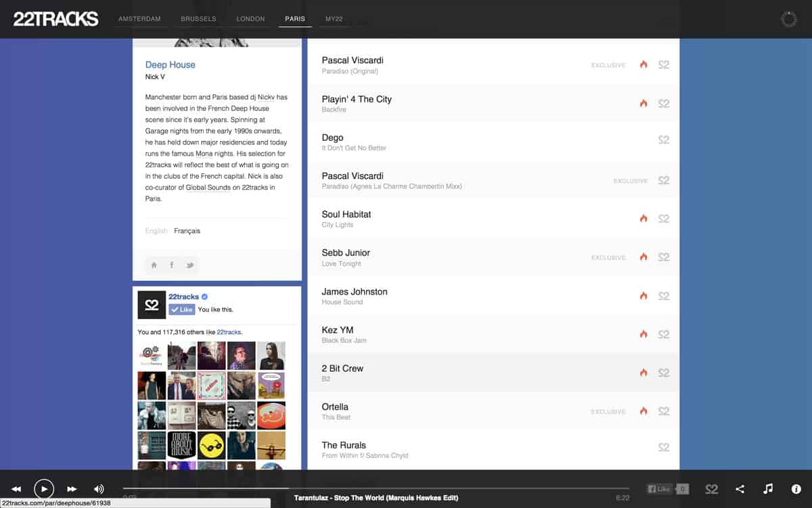This screenshot has width=812, height=508.
Task: Click flame icon for Paradiso (Original)
Action: pyautogui.click(x=644, y=65)
